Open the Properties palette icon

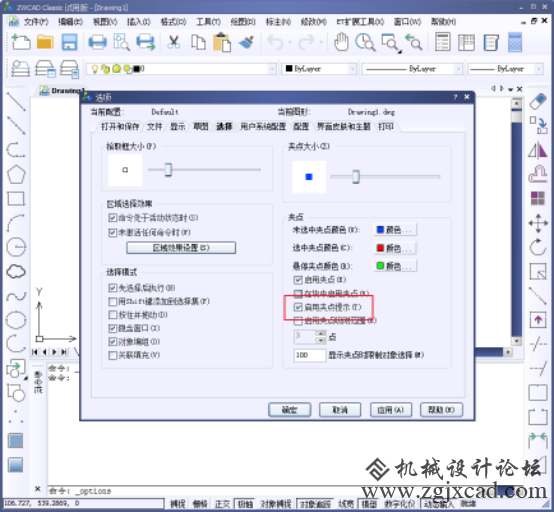click(x=442, y=42)
